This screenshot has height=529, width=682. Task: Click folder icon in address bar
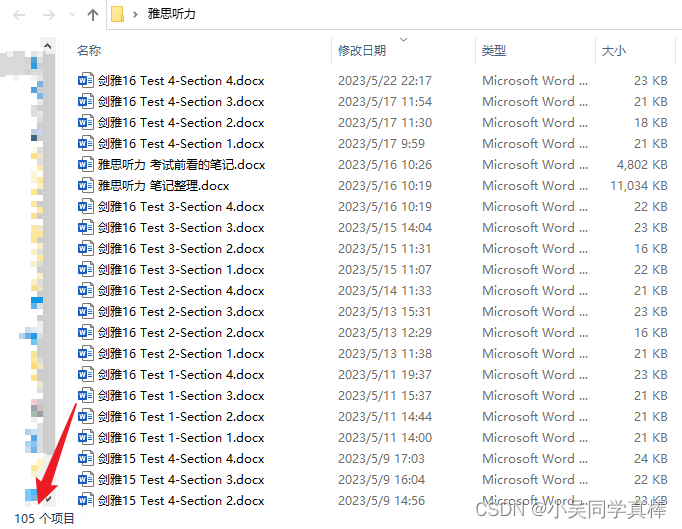pos(117,14)
